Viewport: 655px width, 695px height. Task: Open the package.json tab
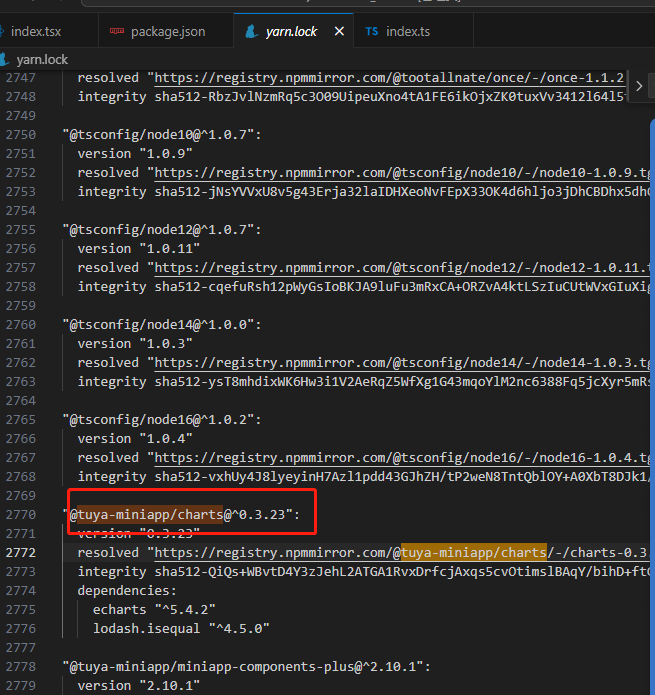(166, 31)
